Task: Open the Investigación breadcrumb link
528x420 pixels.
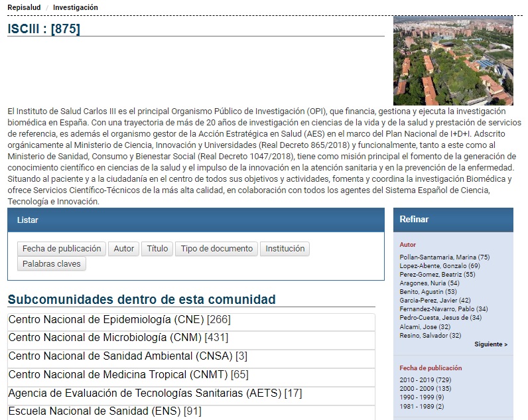Action: (x=75, y=7)
